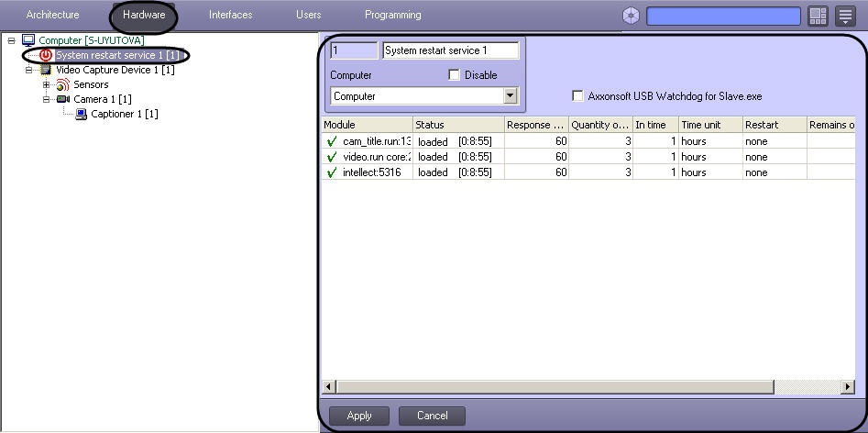868x433 pixels.
Task: Click the System restart service power icon
Action: (x=46, y=56)
